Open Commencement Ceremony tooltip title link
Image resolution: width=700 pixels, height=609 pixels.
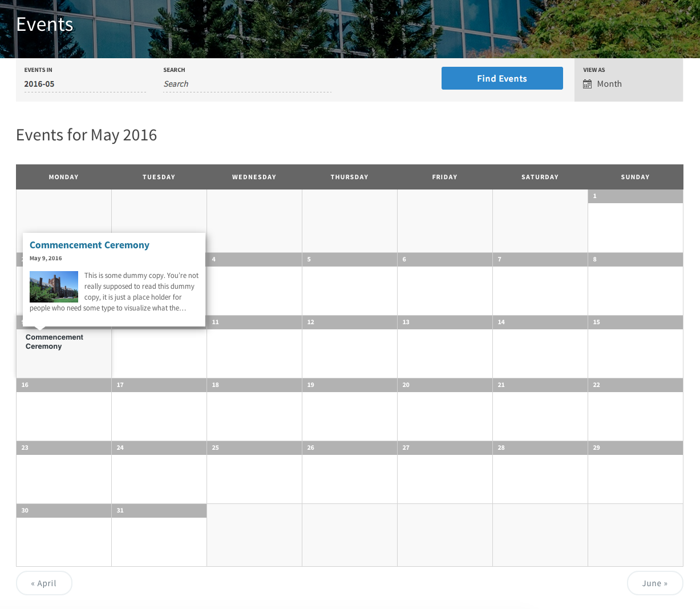pyautogui.click(x=89, y=245)
